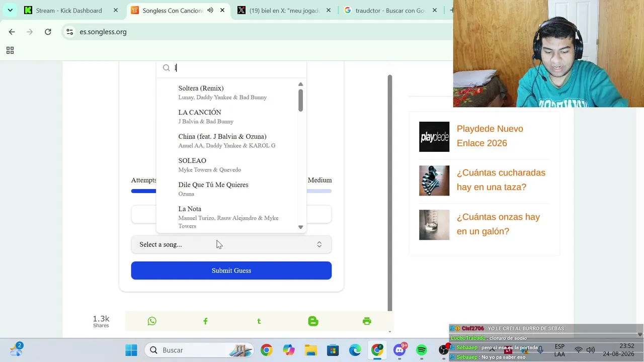The height and width of the screenshot is (362, 644).
Task: Click the active Chrome icon beside Discord
Action: tap(377, 350)
